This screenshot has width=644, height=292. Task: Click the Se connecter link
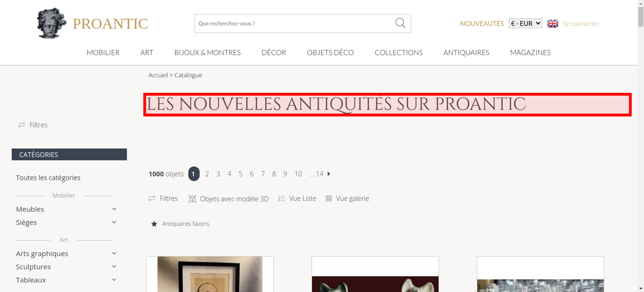click(x=581, y=23)
